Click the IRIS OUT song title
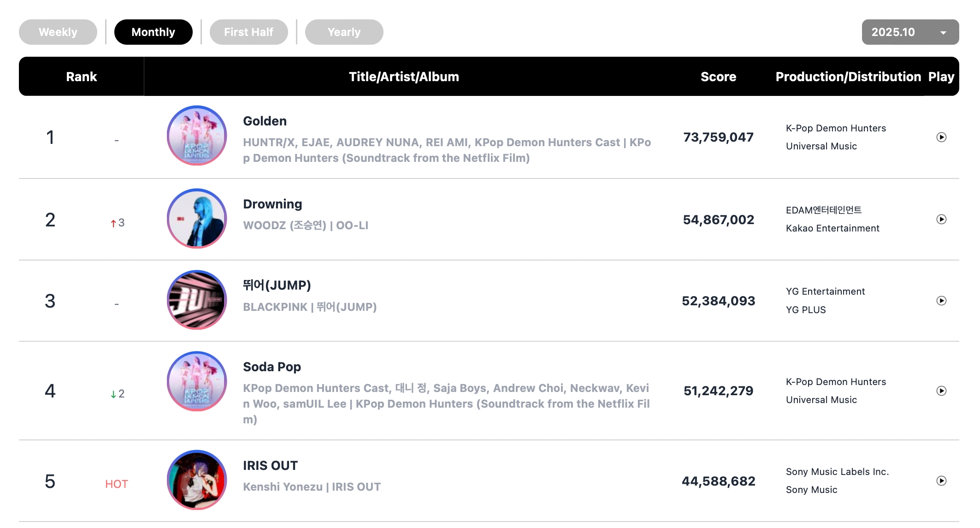 (x=270, y=466)
